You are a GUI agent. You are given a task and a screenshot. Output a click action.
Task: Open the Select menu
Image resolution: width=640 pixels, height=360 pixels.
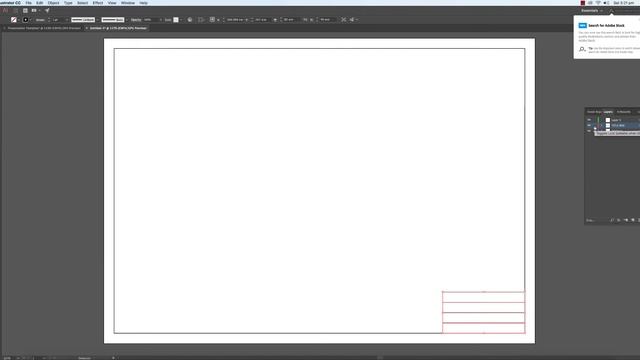[x=82, y=3]
